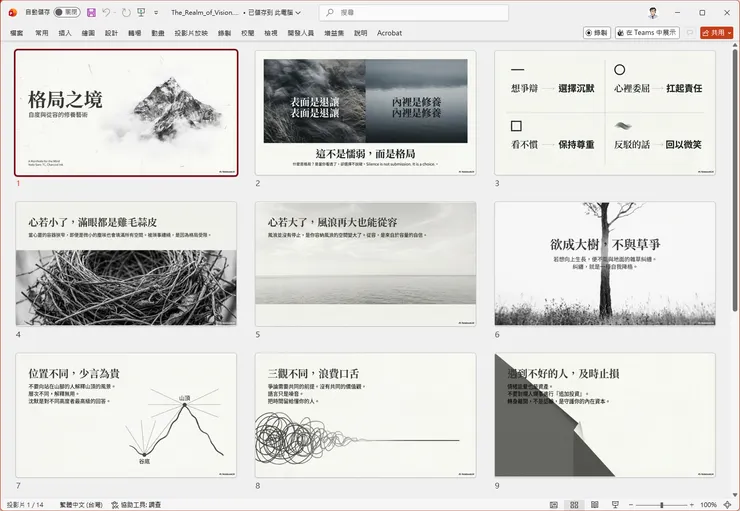Select slide 5 thumbnail 心若大了，風浪再大也能從容
The image size is (740, 511).
(x=366, y=264)
